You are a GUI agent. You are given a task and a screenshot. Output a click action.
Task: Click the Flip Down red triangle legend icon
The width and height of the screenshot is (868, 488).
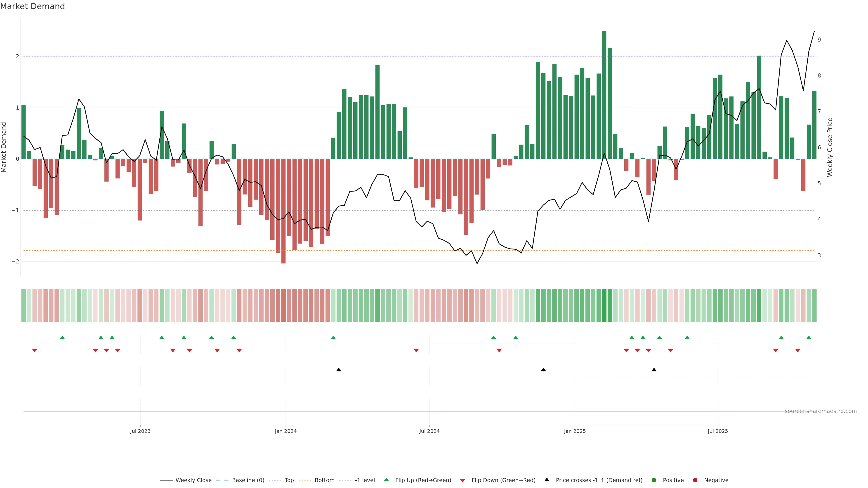point(463,481)
